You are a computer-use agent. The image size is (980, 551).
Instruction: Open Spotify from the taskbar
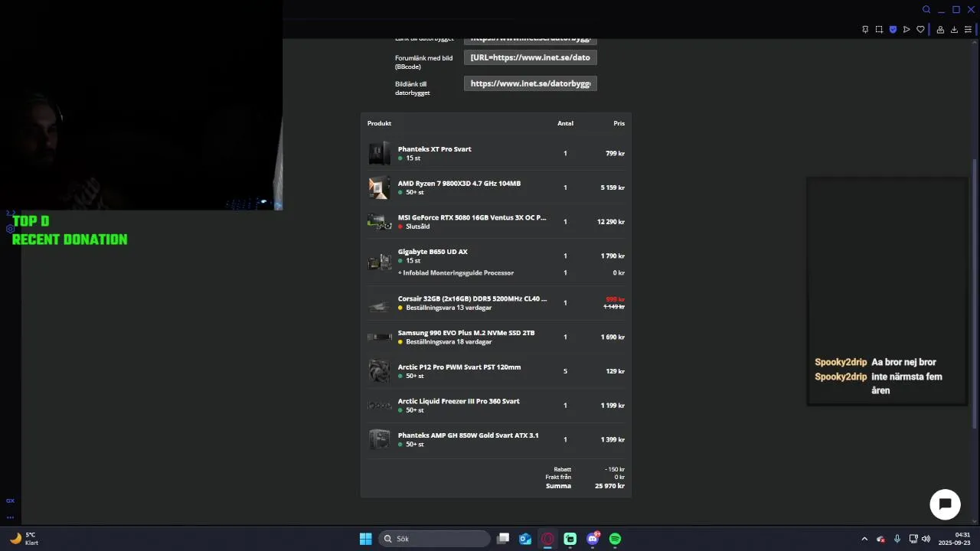tap(615, 539)
